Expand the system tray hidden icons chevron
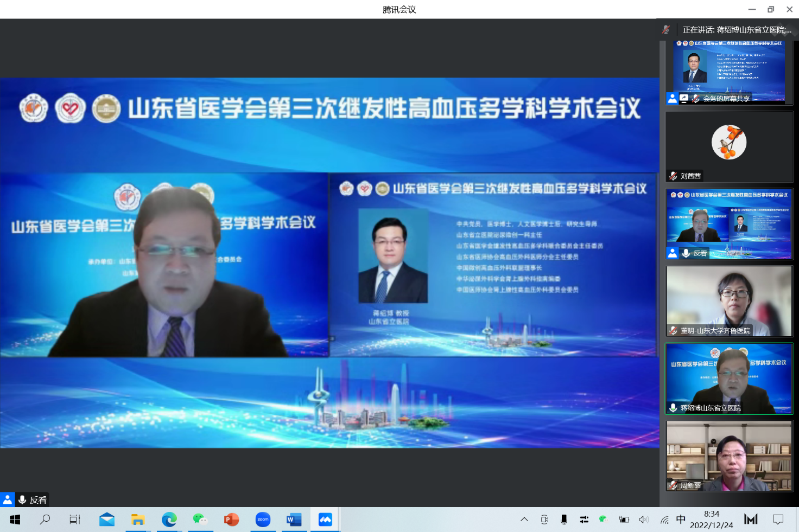Viewport: 799px width, 532px height. [x=524, y=520]
